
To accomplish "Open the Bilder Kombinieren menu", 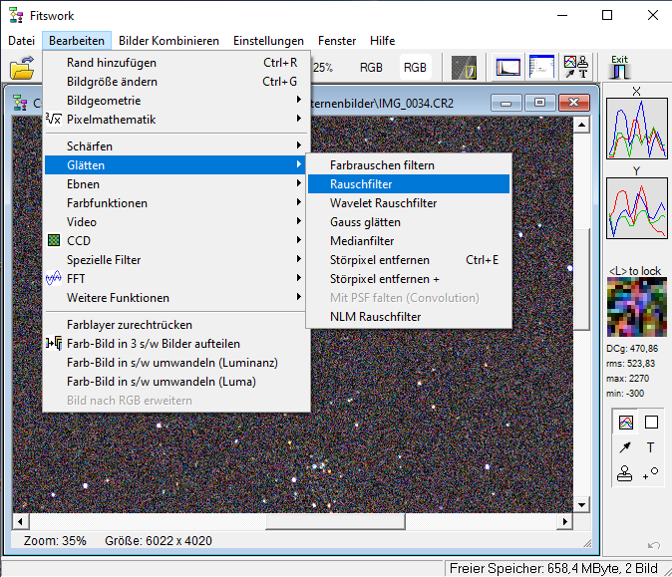I will point(168,41).
